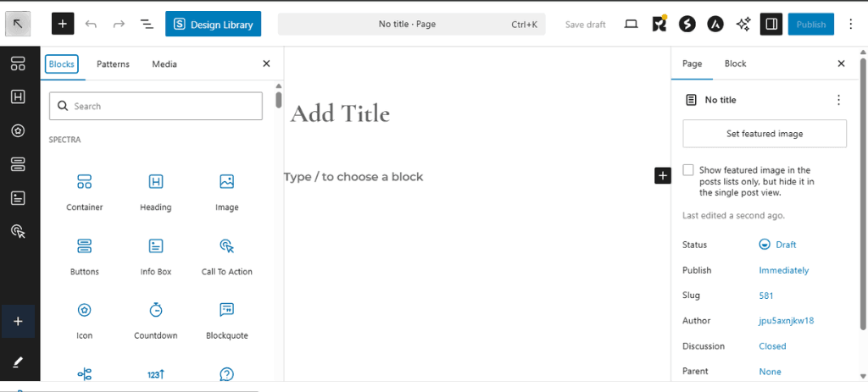868x392 pixels.
Task: Click Save draft
Action: pos(585,25)
